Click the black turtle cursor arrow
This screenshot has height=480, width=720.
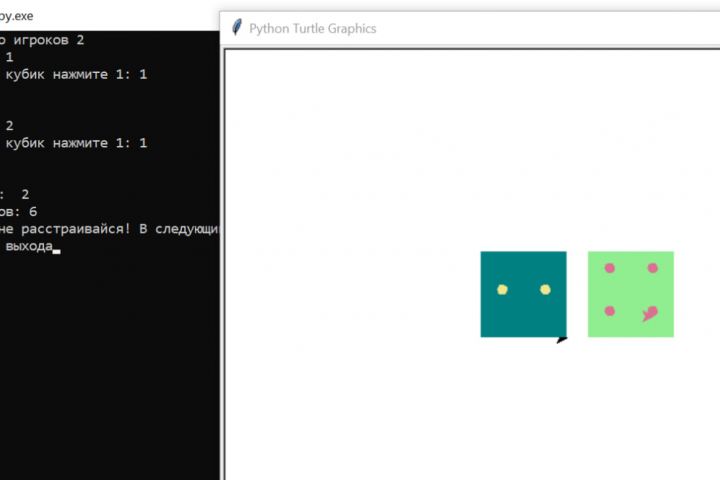(x=562, y=340)
